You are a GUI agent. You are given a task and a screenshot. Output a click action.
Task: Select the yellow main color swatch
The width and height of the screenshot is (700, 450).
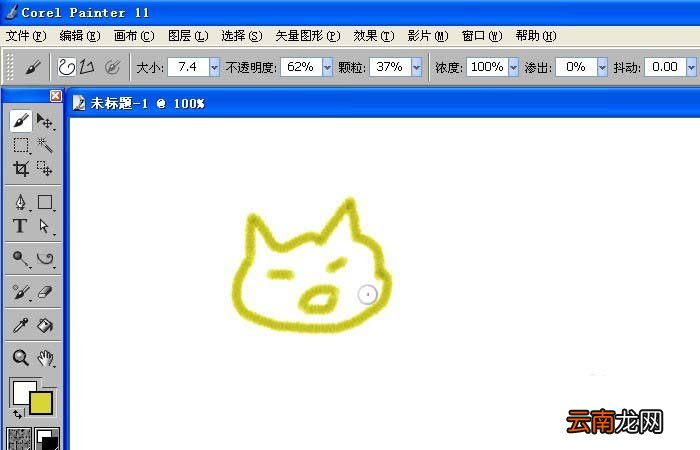pos(41,403)
